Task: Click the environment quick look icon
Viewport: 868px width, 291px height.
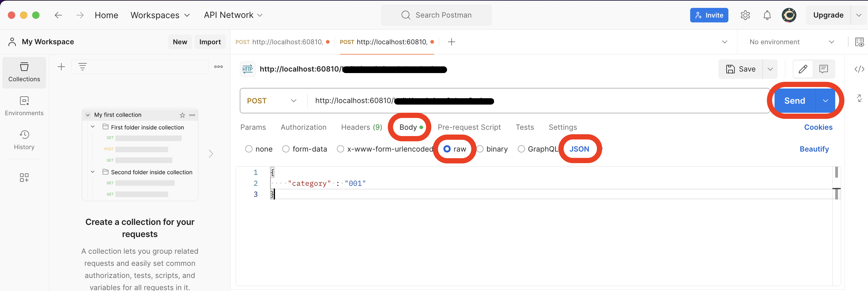Action: [859, 42]
